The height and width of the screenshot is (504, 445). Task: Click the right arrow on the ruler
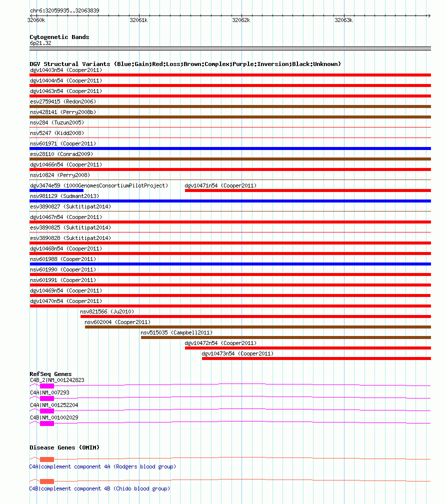429,15
